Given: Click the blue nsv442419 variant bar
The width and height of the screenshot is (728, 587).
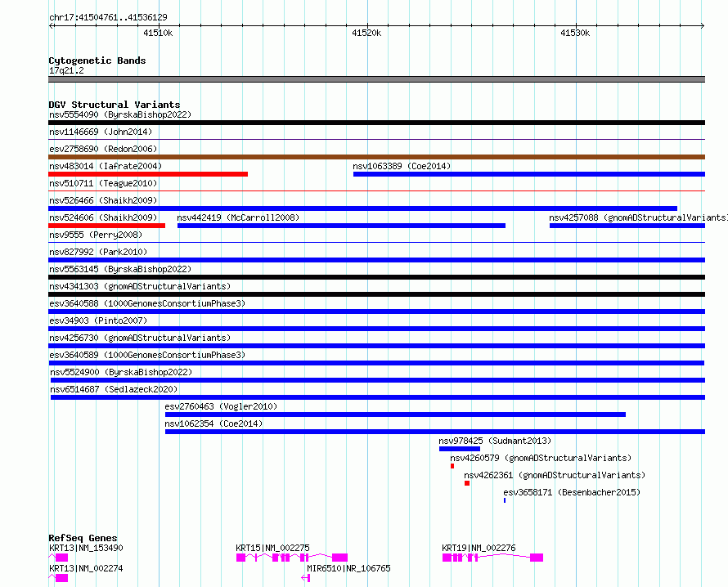Looking at the screenshot, I should click(341, 226).
